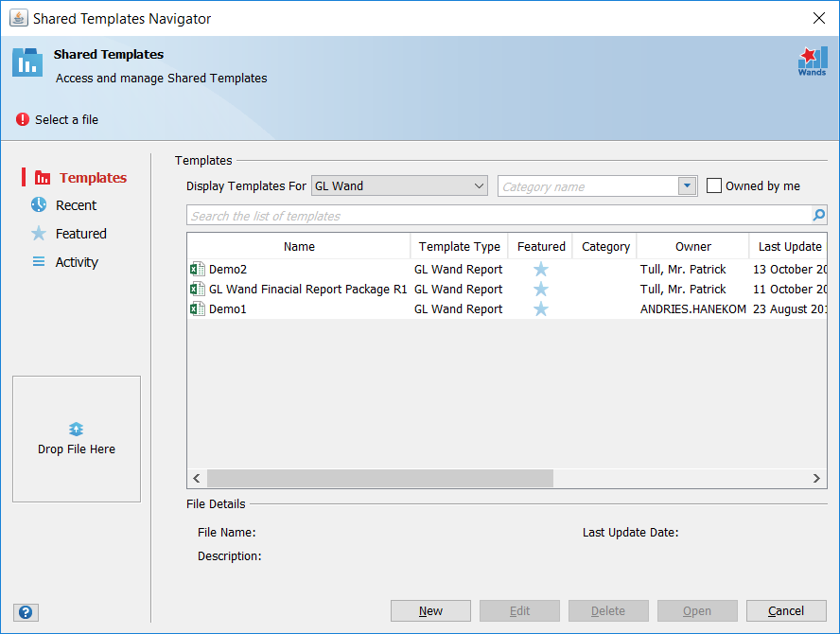The width and height of the screenshot is (840, 634).
Task: Click the Excel icon beside Demo1
Action: [x=197, y=308]
